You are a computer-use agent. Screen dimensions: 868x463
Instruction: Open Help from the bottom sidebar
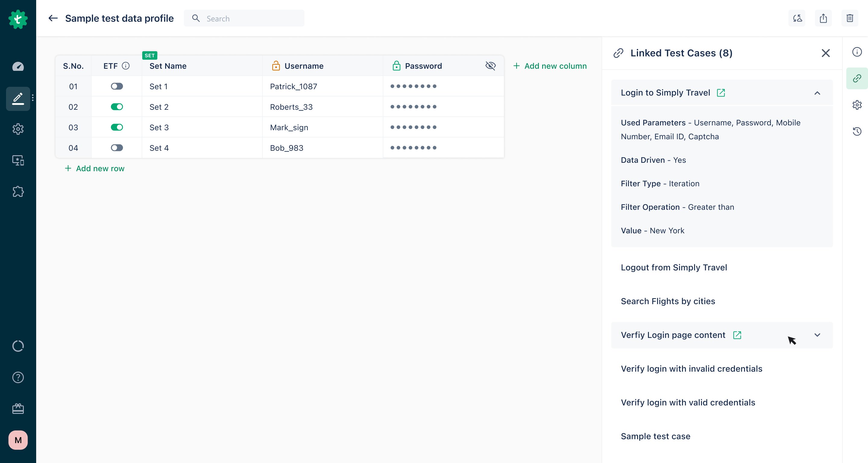click(18, 377)
